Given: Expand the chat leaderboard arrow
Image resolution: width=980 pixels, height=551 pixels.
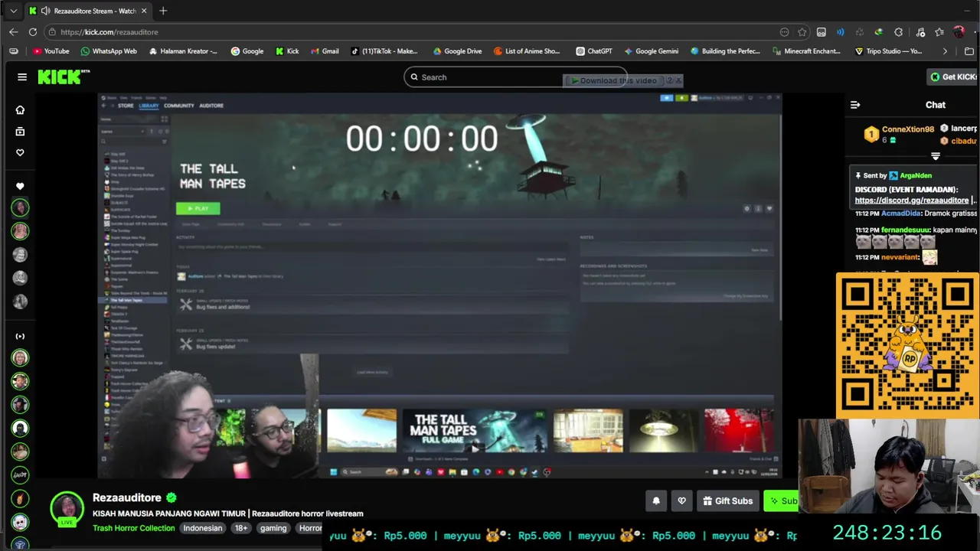Looking at the screenshot, I should coord(935,156).
